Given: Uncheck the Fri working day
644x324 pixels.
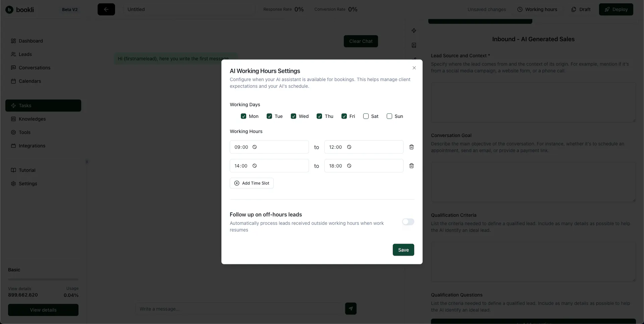Looking at the screenshot, I should coord(344,116).
